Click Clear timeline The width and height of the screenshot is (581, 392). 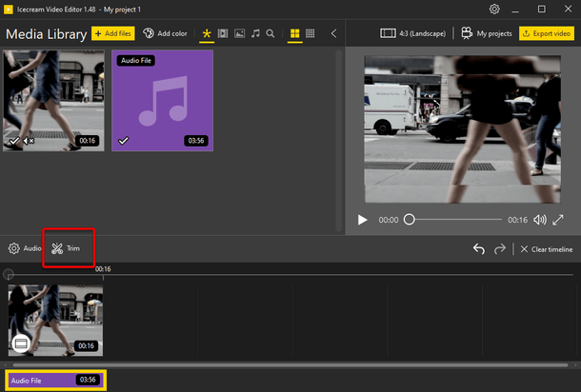coord(547,249)
